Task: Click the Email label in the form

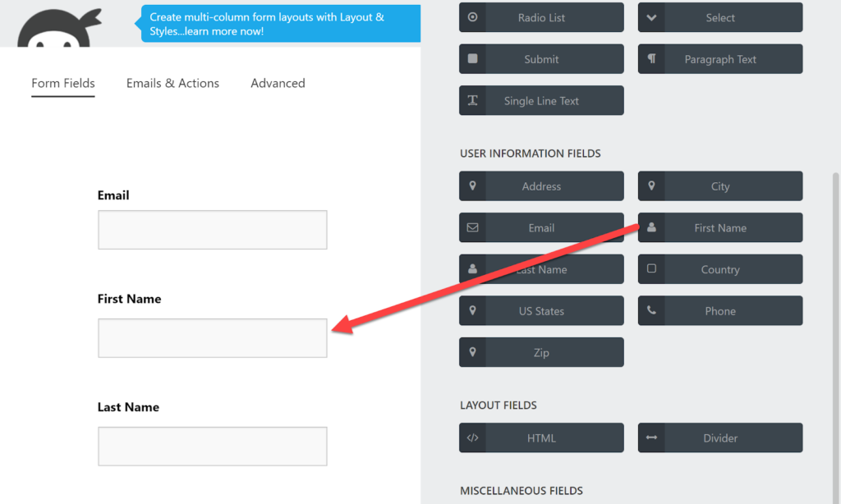Action: [x=113, y=195]
